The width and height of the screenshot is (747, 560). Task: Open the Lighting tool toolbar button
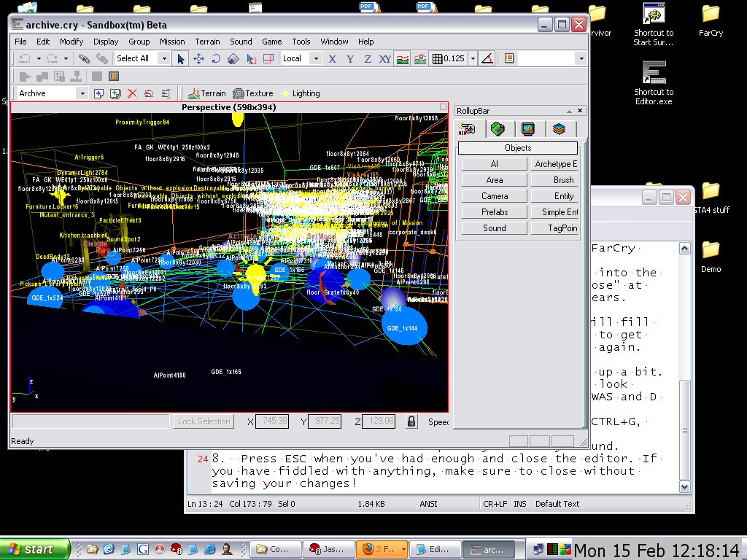(301, 94)
